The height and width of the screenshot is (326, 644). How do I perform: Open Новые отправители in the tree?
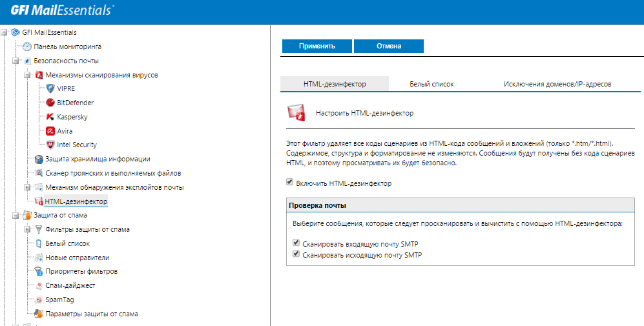point(78,258)
